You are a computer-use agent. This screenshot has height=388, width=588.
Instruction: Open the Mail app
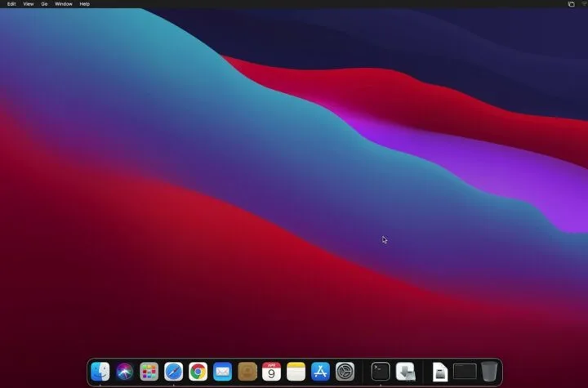click(x=222, y=372)
